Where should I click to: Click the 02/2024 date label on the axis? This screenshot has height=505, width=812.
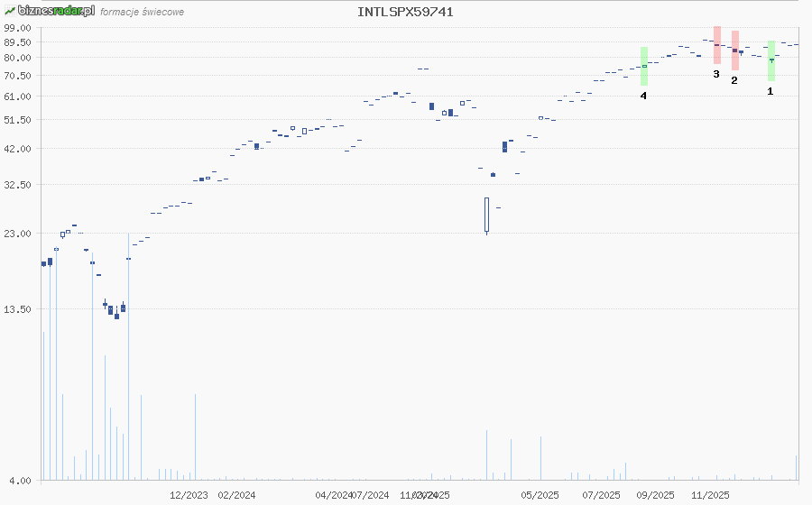tap(236, 495)
